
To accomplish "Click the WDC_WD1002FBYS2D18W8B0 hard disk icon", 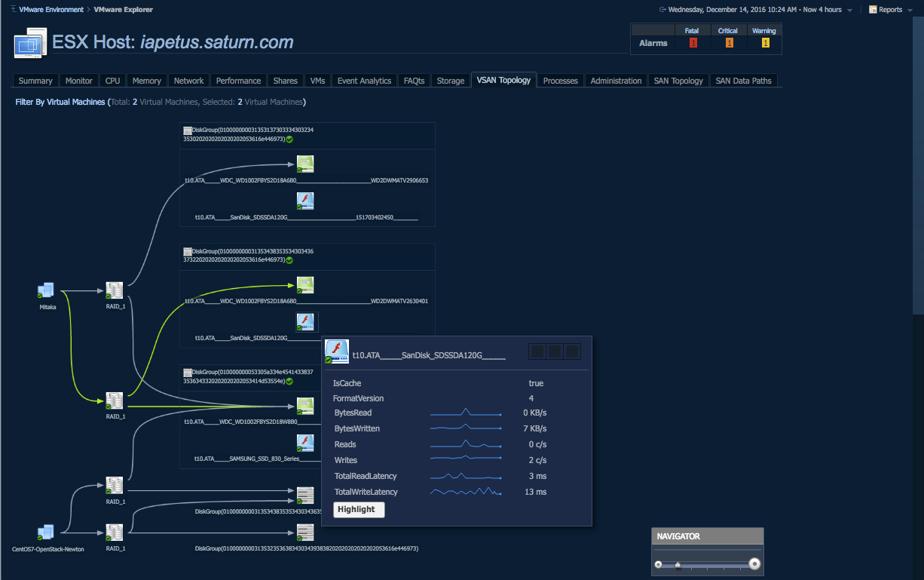I will pos(305,406).
